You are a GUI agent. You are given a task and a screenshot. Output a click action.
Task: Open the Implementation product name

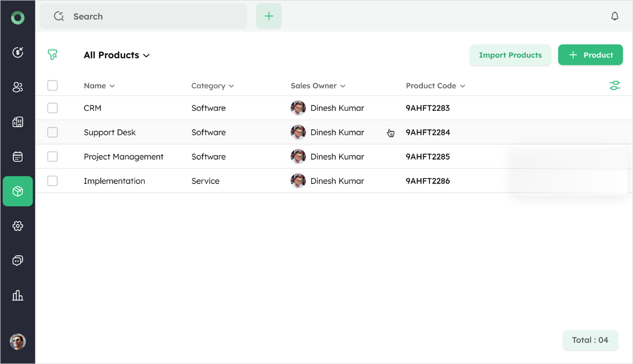[114, 181]
